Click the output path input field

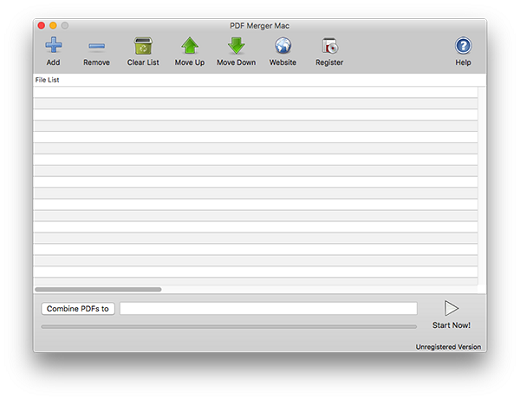click(x=268, y=308)
